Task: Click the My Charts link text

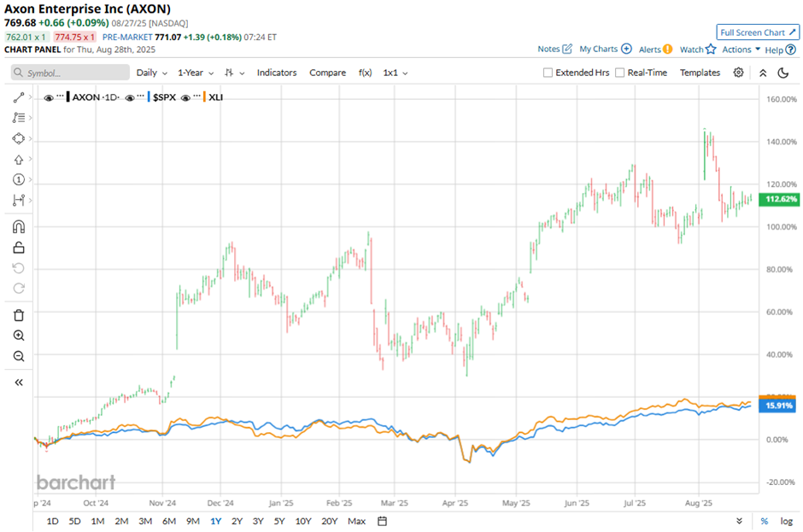Action: click(599, 49)
